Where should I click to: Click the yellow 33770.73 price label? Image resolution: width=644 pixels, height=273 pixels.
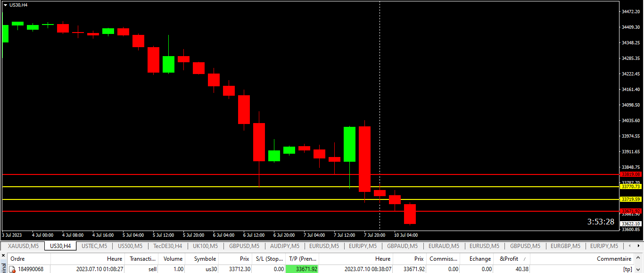[631, 187]
